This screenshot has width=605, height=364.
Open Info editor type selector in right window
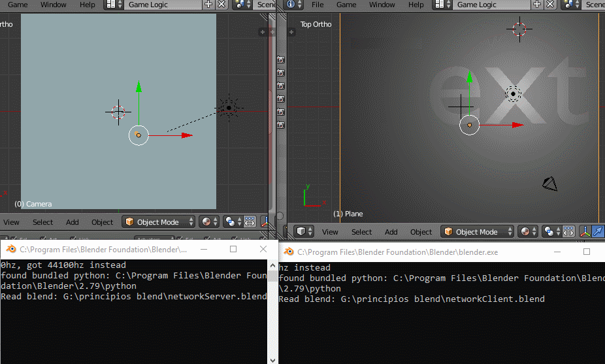294,5
